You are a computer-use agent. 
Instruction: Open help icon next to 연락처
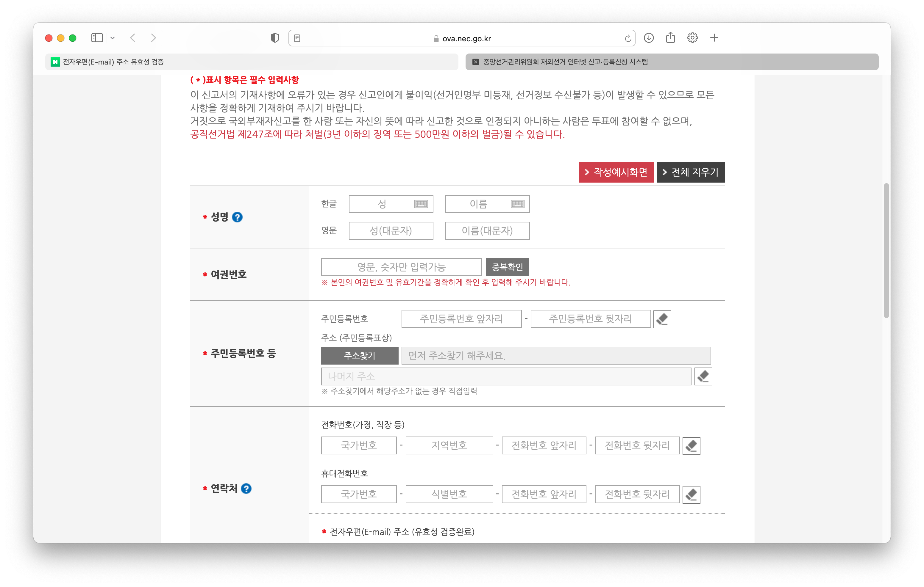pyautogui.click(x=246, y=489)
